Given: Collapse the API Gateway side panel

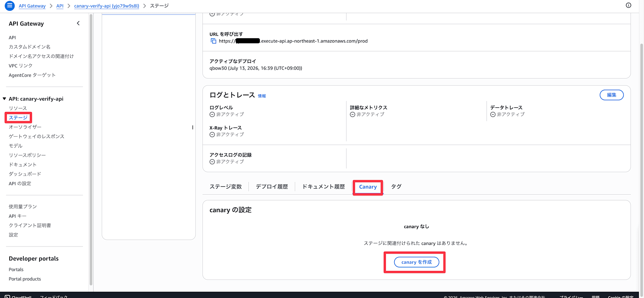Looking at the screenshot, I should [78, 23].
